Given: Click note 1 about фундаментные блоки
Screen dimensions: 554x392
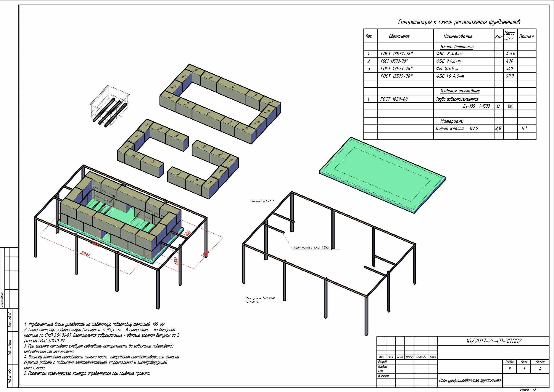Looking at the screenshot, I should click(x=95, y=324).
